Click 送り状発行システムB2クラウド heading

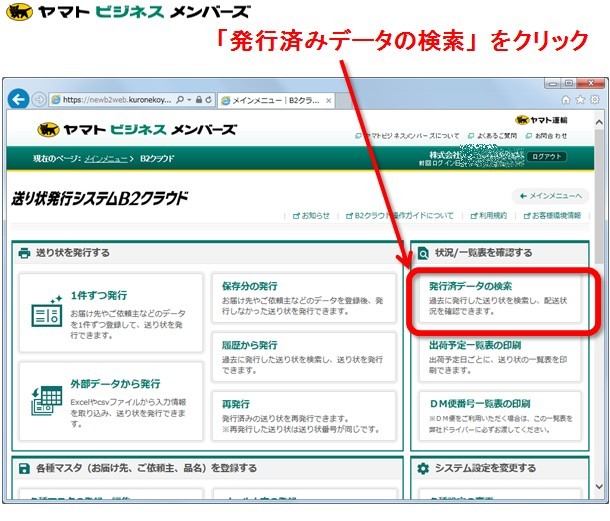(100, 198)
